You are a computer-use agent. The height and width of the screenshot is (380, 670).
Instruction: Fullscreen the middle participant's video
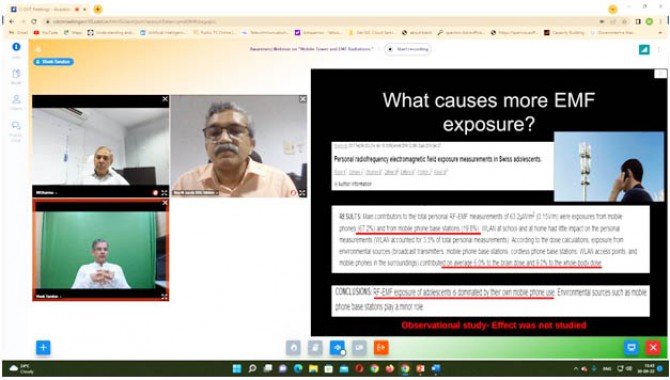[x=303, y=193]
